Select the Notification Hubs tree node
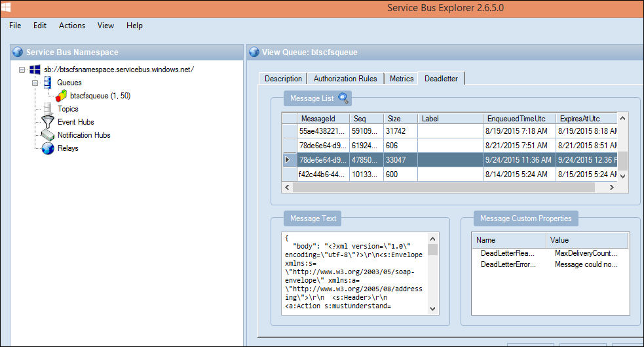Image resolution: width=644 pixels, height=347 pixels. 84,135
